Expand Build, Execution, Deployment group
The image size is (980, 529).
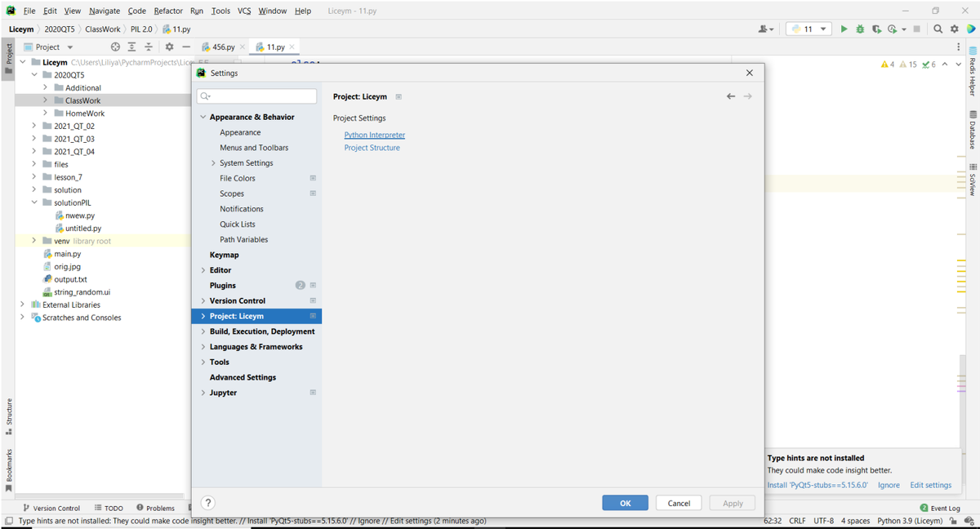click(203, 331)
